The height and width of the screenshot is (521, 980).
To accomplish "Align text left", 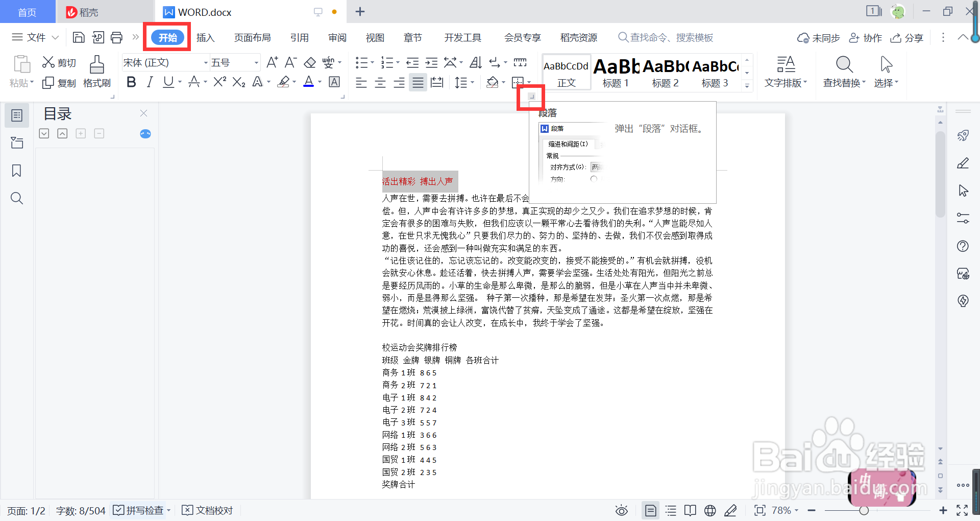I will coord(361,82).
